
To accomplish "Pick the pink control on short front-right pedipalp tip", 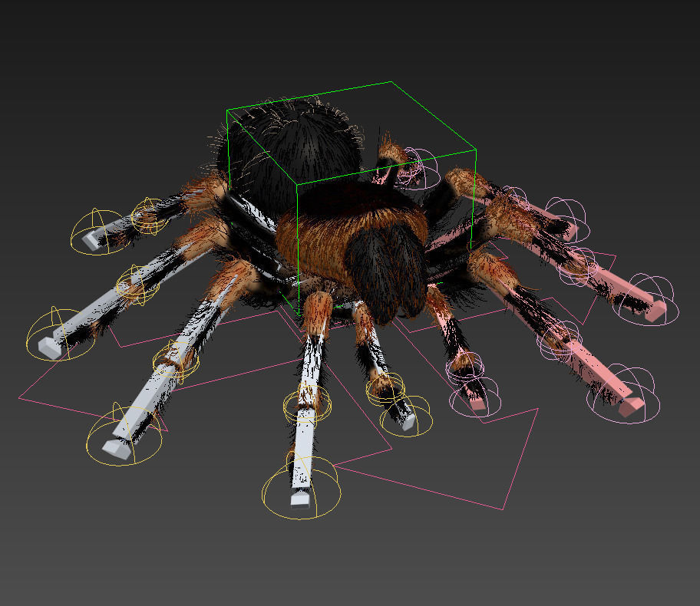I will tap(474, 398).
